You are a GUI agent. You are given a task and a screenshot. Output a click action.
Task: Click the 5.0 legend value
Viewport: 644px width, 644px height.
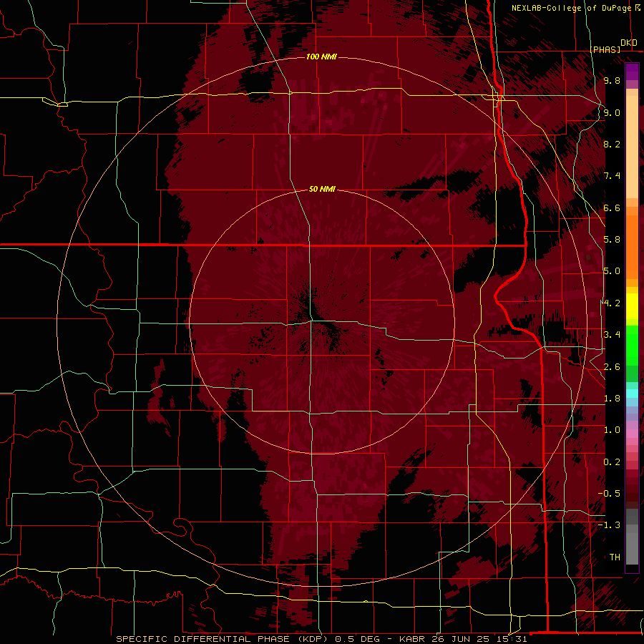pyautogui.click(x=612, y=271)
